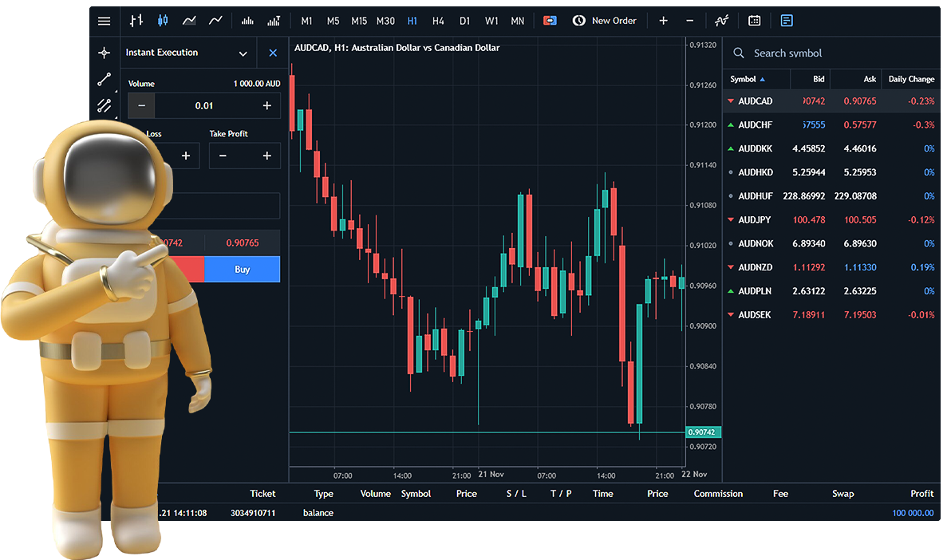Viewport: 947px width, 560px height.
Task: Increase volume with the plus stepper
Action: pyautogui.click(x=266, y=105)
